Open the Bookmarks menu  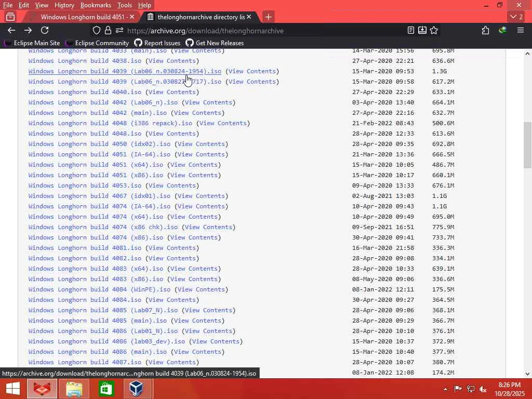coord(96,5)
